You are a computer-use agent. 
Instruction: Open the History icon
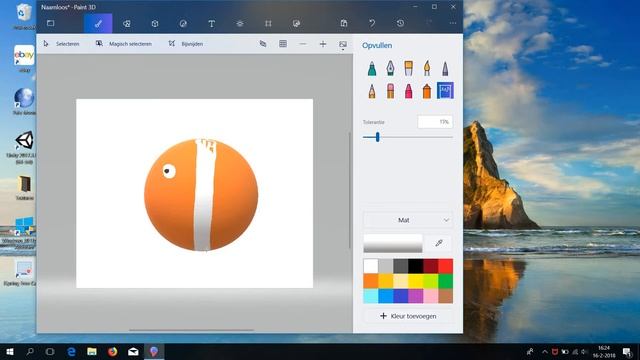(x=400, y=23)
